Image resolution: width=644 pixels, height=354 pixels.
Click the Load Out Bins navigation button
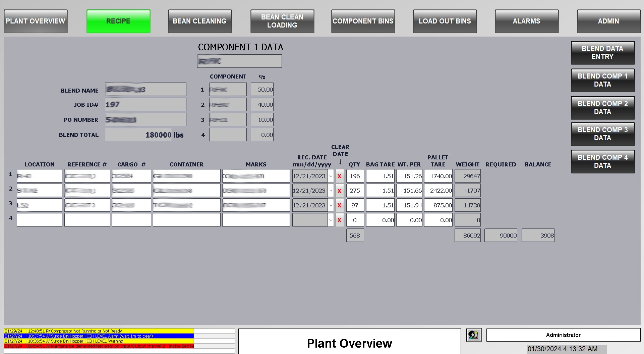[x=445, y=21]
